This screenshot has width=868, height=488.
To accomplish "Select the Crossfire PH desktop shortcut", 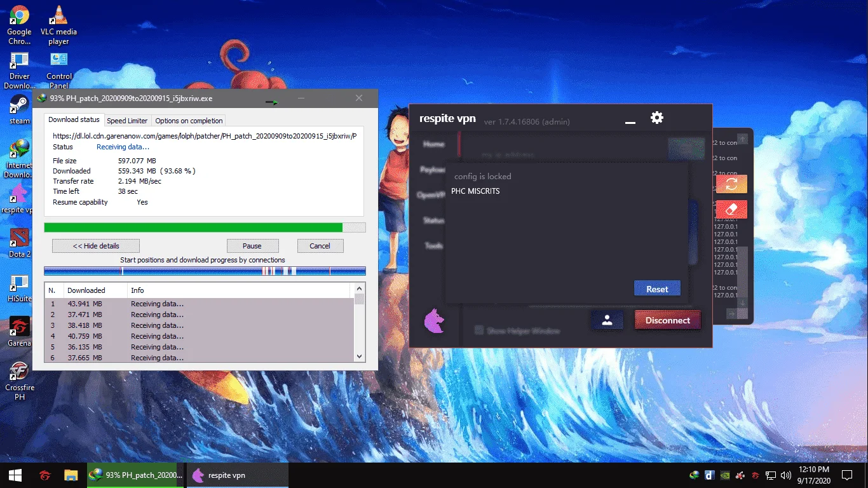I will point(19,381).
